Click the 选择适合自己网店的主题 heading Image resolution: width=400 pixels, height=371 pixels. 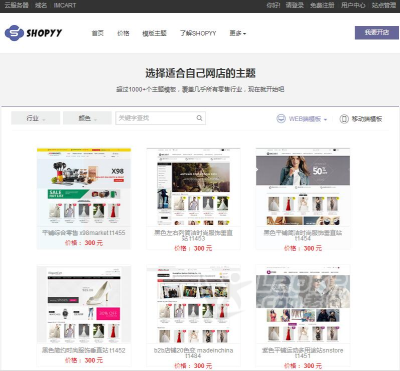(200, 73)
